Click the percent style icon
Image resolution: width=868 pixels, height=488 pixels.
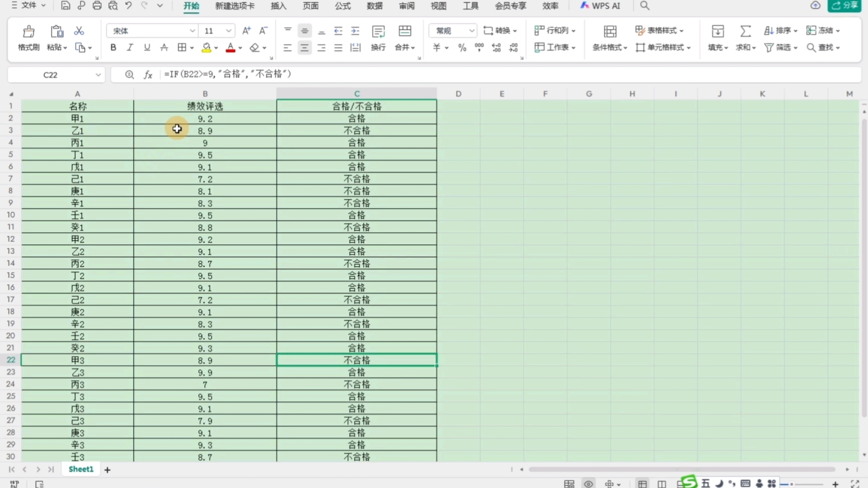coord(462,47)
